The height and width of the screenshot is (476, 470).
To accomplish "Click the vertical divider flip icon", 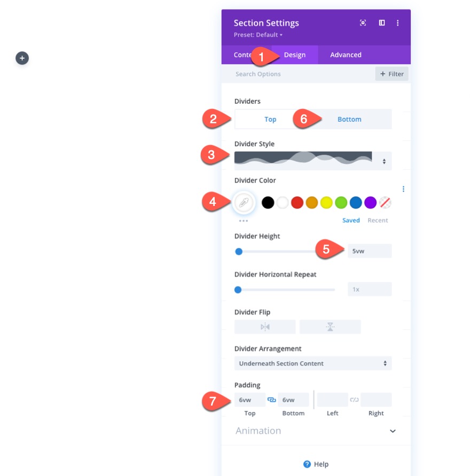I will pos(330,327).
